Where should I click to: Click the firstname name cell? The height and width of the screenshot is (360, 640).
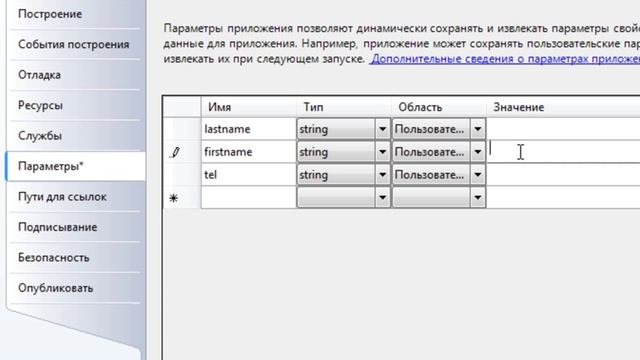tap(249, 152)
